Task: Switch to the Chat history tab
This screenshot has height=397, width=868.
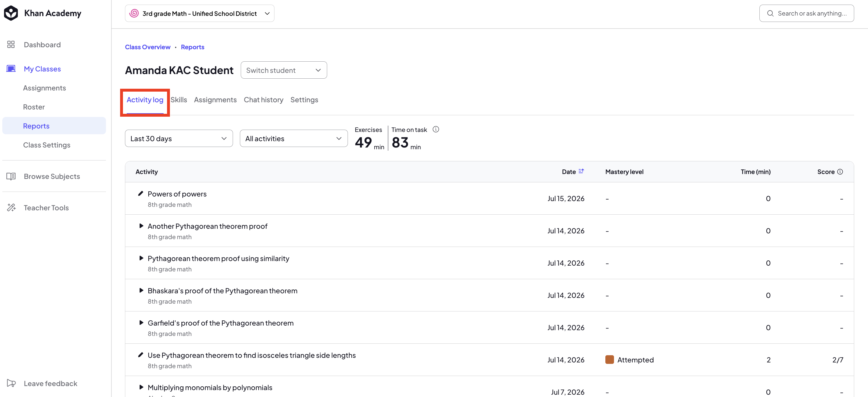Action: 264,100
